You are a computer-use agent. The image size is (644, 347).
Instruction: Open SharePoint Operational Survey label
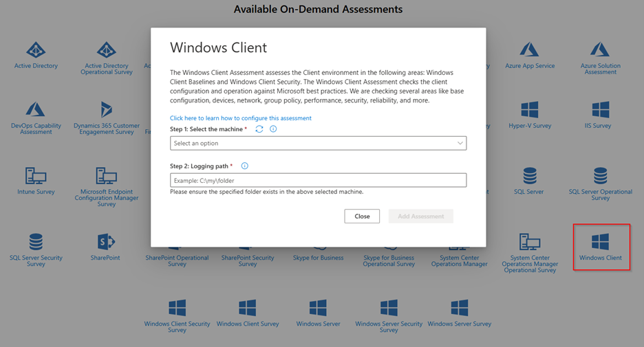pos(177,261)
